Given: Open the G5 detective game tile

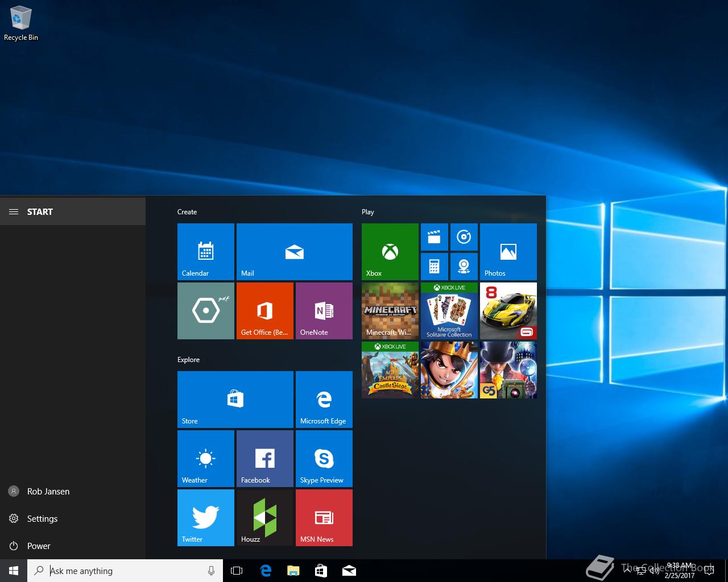Looking at the screenshot, I should [x=508, y=370].
